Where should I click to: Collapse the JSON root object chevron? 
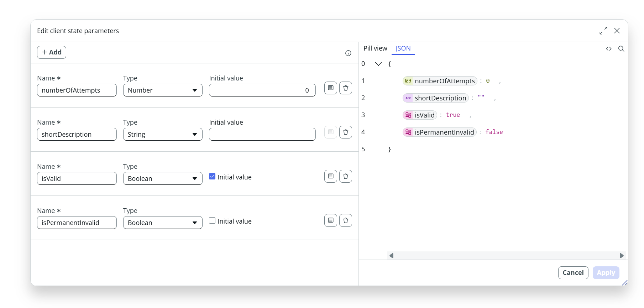(378, 64)
